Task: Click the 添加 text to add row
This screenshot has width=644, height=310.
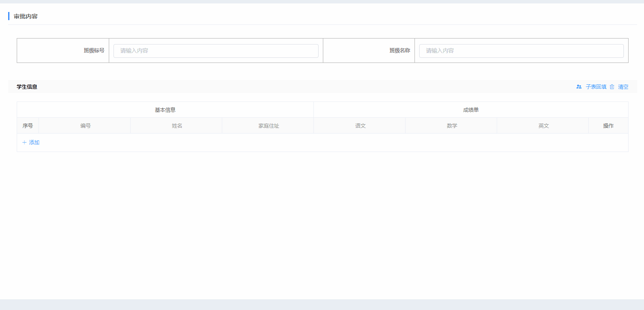Action: click(x=34, y=143)
